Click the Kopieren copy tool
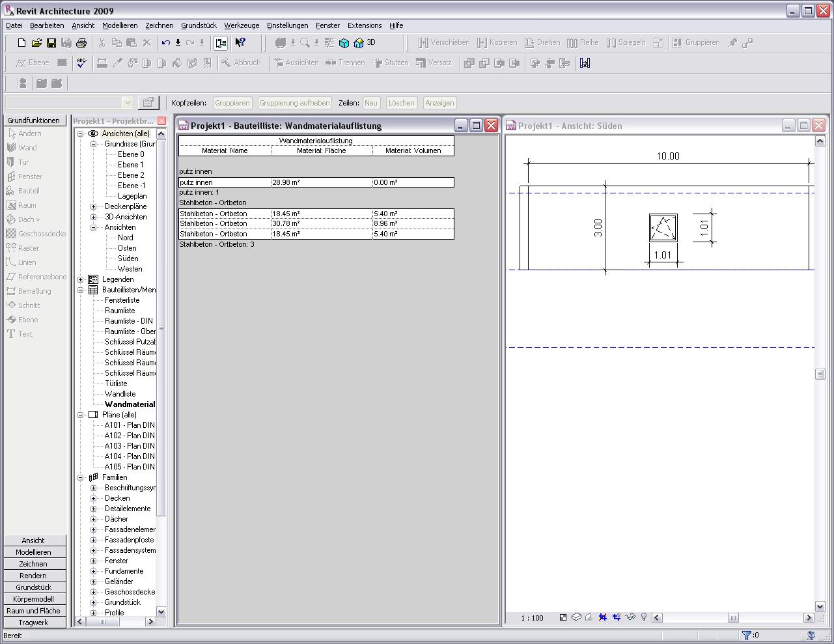The height and width of the screenshot is (644, 834). [x=497, y=43]
